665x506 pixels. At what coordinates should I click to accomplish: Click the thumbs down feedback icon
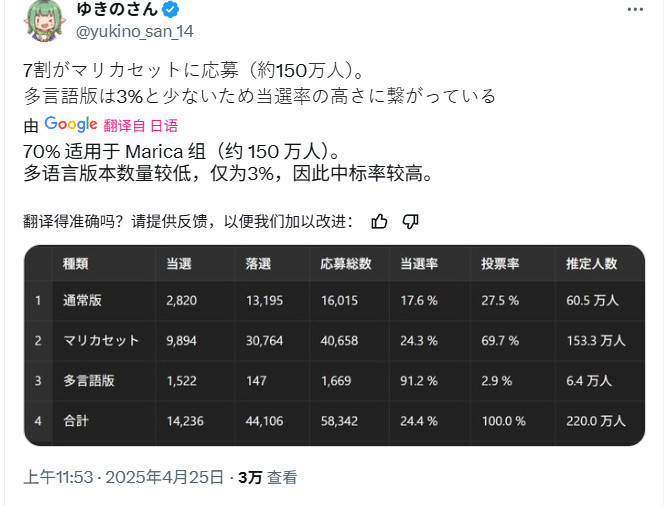coord(410,221)
